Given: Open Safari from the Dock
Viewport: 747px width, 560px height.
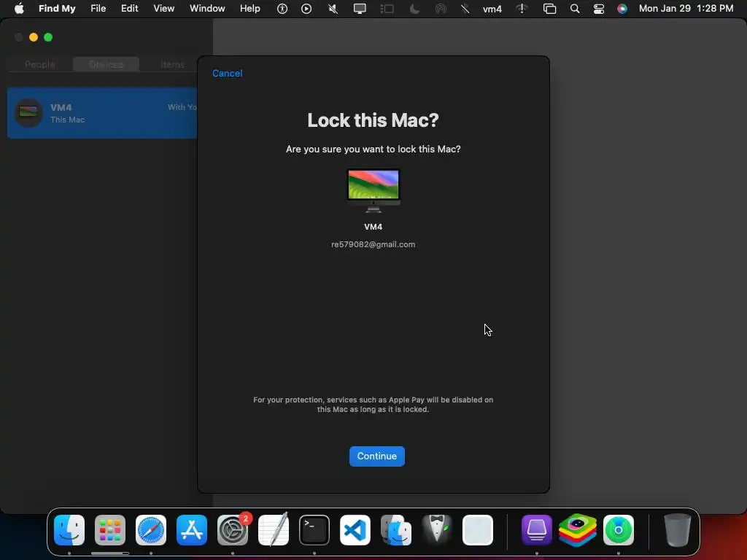Looking at the screenshot, I should click(150, 530).
